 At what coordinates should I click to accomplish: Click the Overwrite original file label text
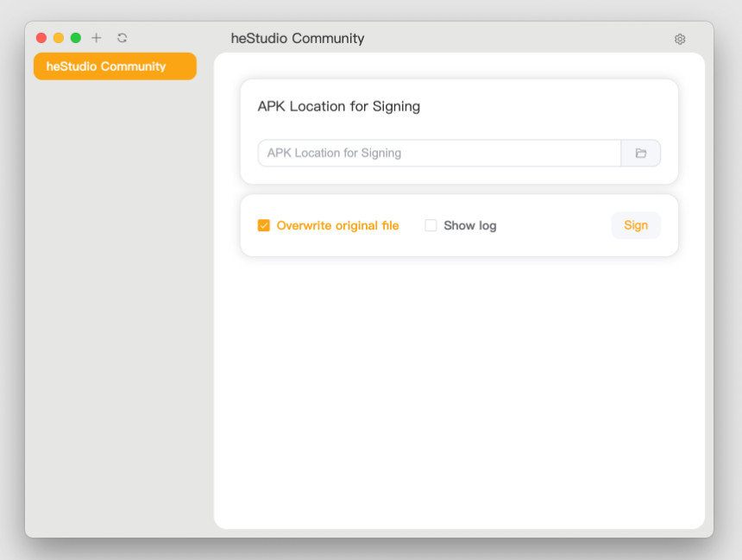[337, 226]
